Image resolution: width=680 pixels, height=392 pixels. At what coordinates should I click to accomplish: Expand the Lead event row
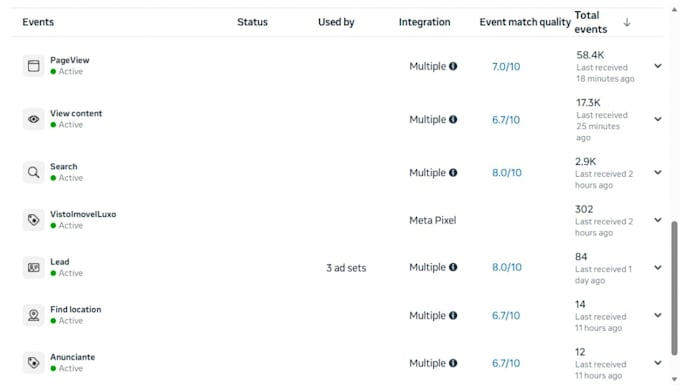[658, 268]
